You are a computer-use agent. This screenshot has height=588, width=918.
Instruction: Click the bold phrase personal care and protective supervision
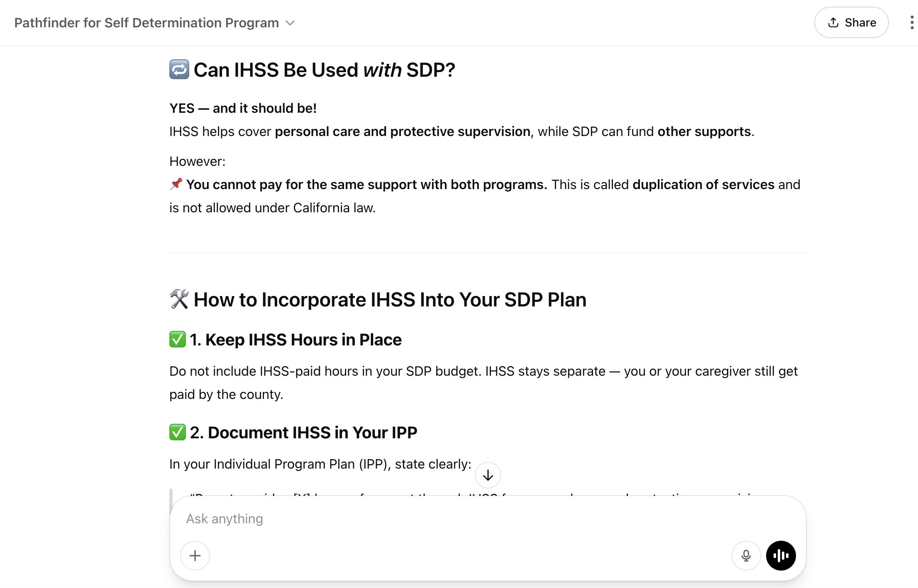[x=402, y=131]
